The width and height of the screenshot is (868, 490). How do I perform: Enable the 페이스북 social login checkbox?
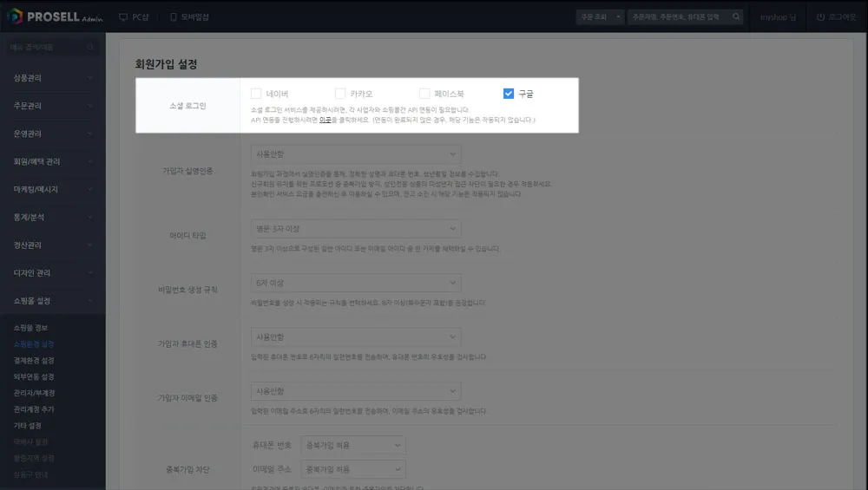424,94
